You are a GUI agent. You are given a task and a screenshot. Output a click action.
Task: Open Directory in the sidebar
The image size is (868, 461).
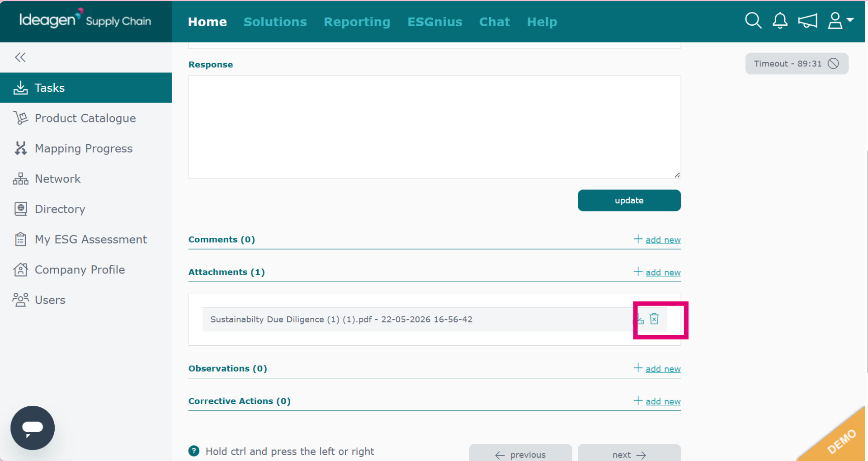point(86,209)
